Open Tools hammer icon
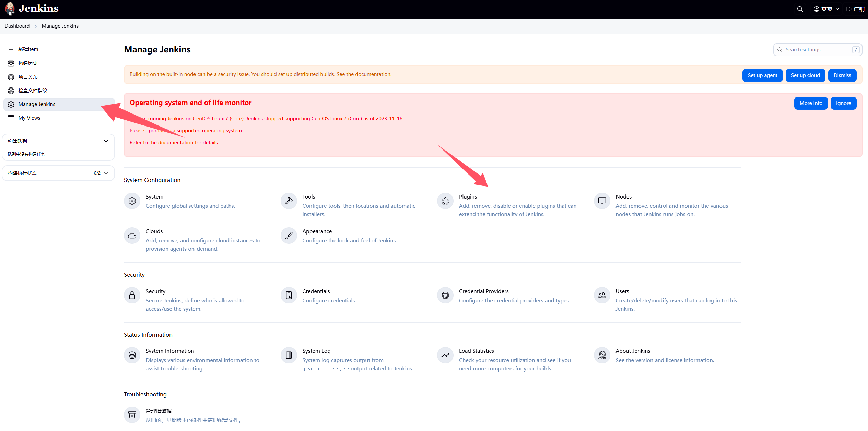 pos(289,201)
